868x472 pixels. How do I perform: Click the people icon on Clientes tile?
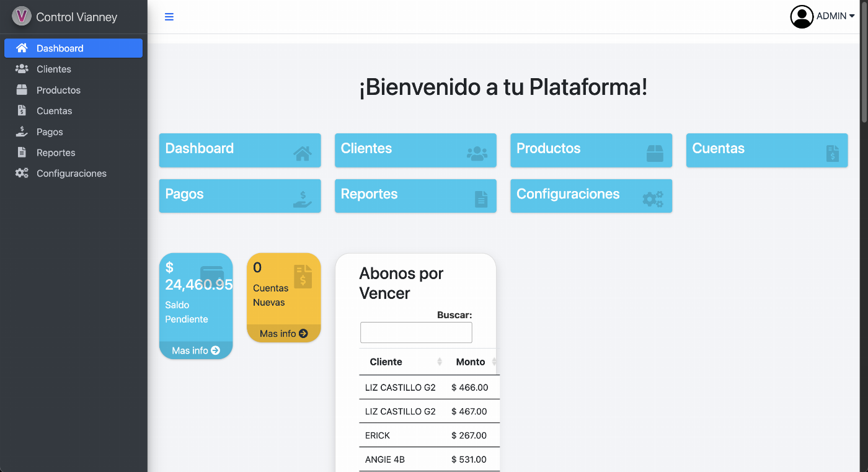click(477, 153)
